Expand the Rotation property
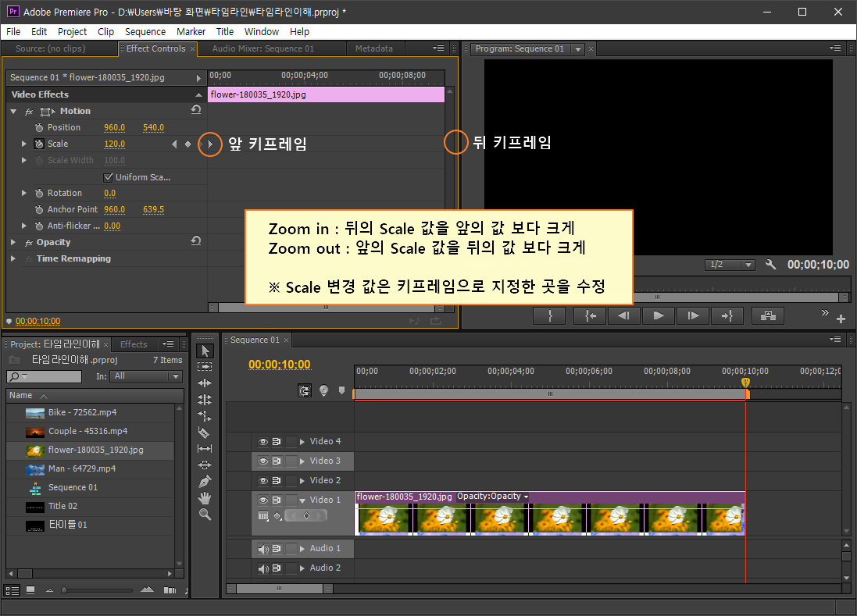This screenshot has width=857, height=616. click(x=23, y=193)
